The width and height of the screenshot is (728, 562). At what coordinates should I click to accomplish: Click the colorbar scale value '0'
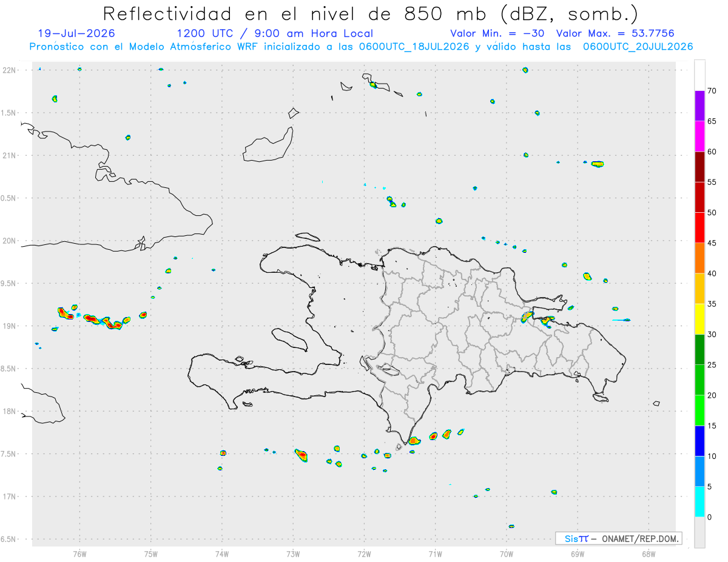tap(710, 517)
